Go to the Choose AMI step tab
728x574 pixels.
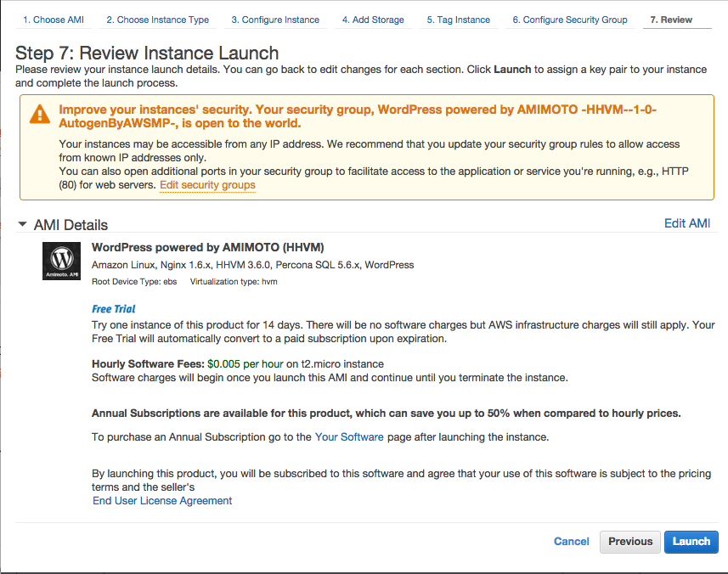pyautogui.click(x=54, y=20)
